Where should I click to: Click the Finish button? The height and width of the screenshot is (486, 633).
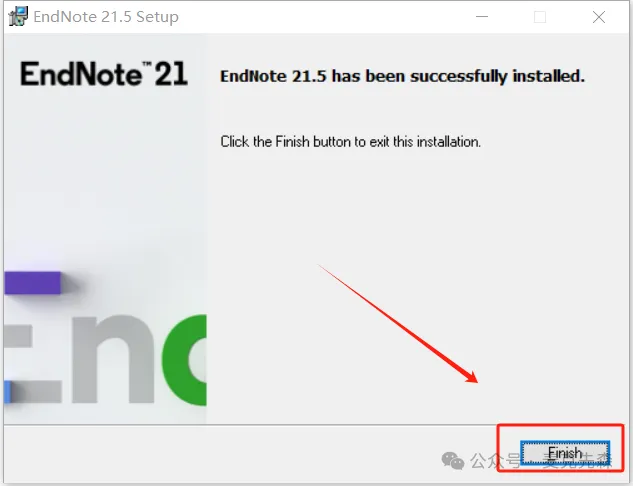click(x=565, y=453)
